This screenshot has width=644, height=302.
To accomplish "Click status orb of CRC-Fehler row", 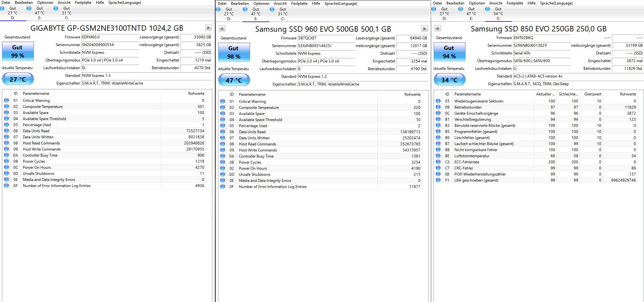I will 438,168.
